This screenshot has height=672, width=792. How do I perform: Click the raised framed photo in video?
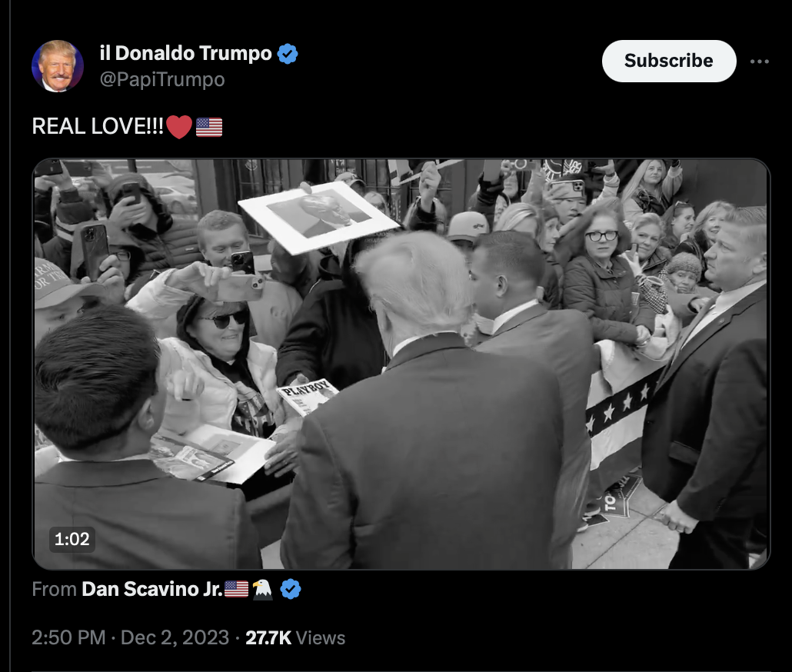coord(318,217)
